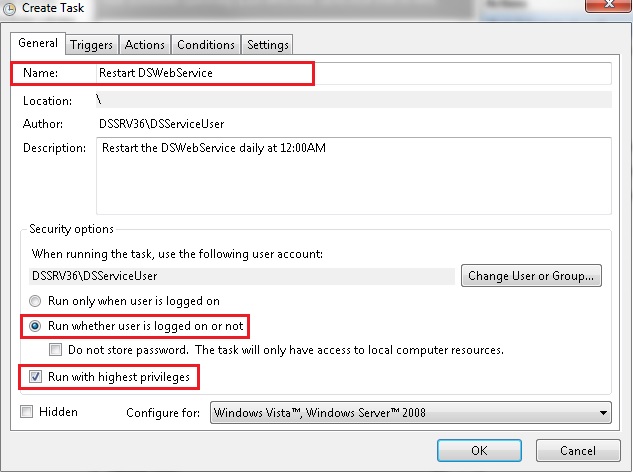633x472 pixels.
Task: Select Run only when user is logged on
Action: click(37, 301)
